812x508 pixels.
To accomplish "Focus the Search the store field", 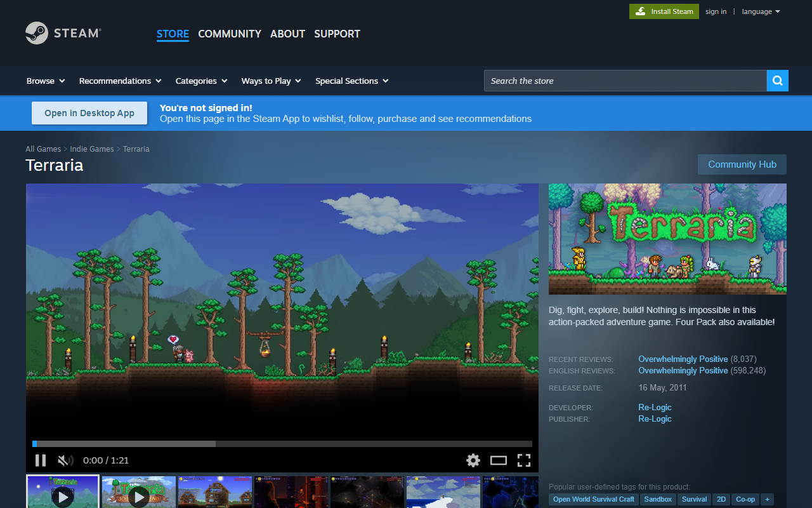I will coord(625,81).
